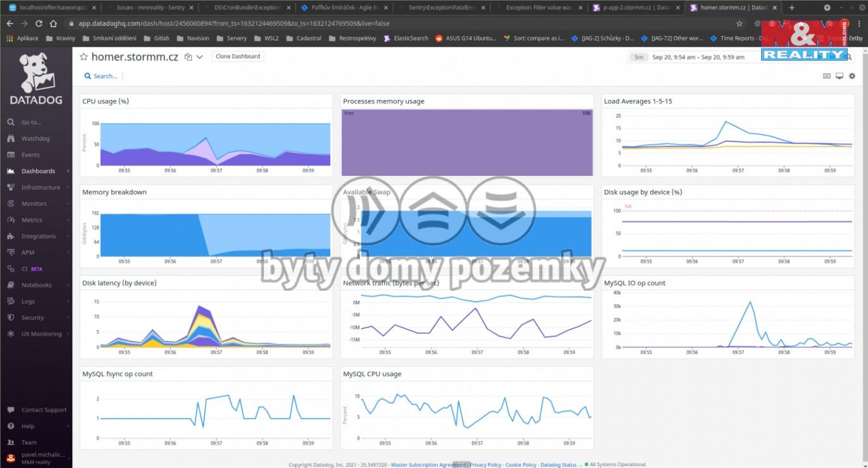Viewport: 868px width, 468px height.
Task: Expand the Dashboards submenu in sidebar
Action: click(68, 171)
